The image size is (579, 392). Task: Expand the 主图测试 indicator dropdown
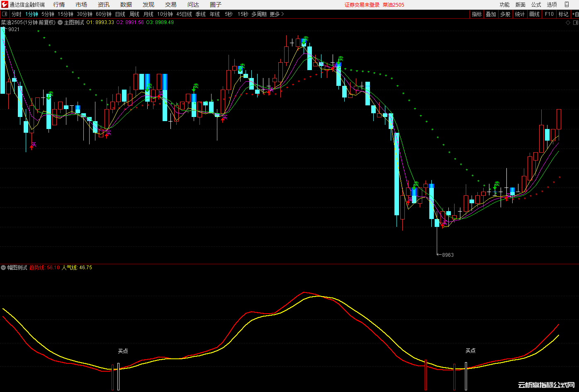60,22
